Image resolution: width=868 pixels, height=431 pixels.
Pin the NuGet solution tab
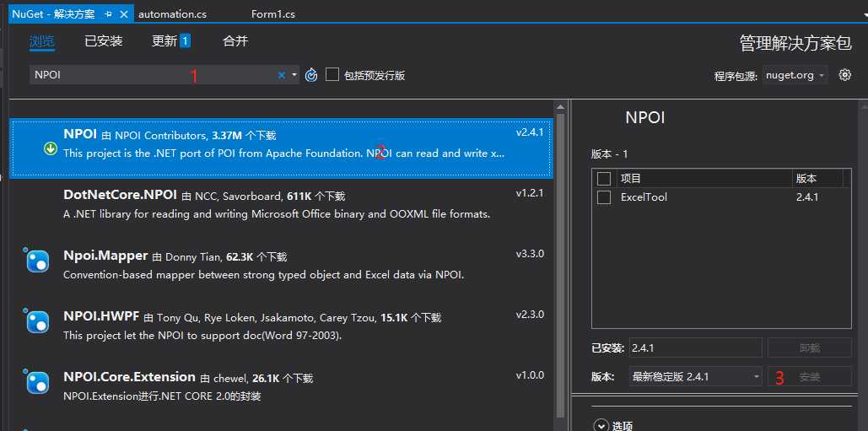pyautogui.click(x=109, y=14)
